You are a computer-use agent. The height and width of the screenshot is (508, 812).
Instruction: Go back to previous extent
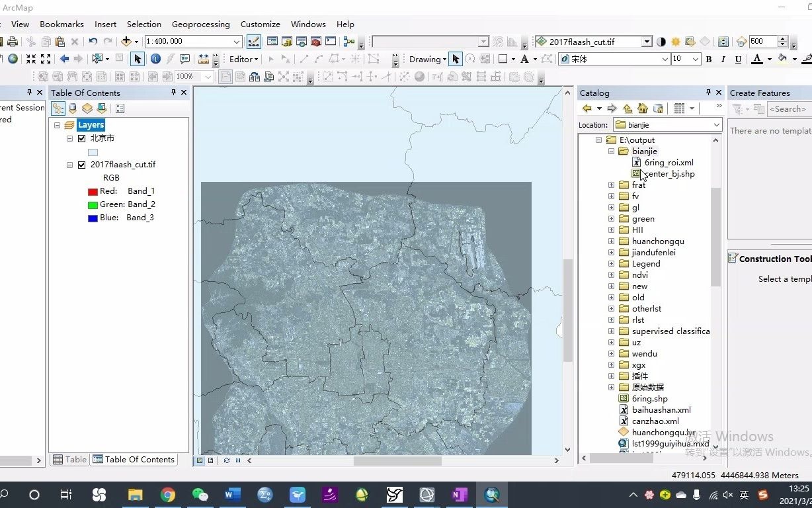64,59
